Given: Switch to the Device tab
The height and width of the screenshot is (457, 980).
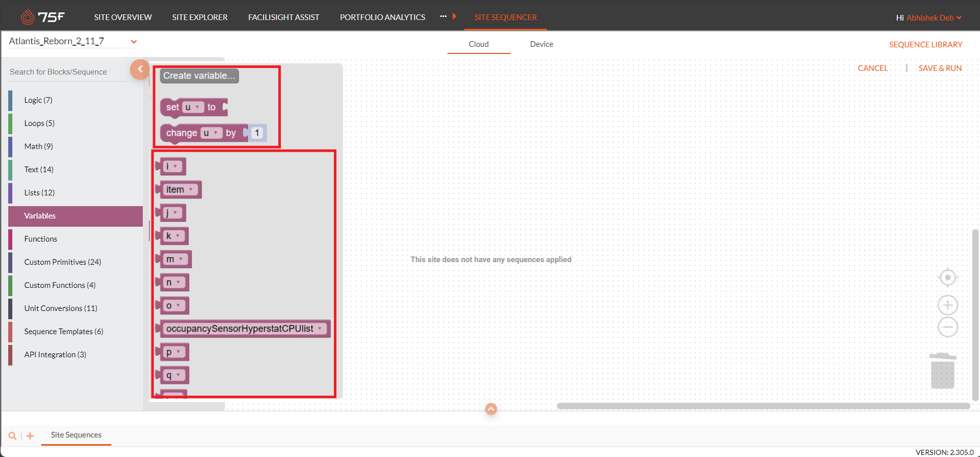Looking at the screenshot, I should [x=541, y=44].
